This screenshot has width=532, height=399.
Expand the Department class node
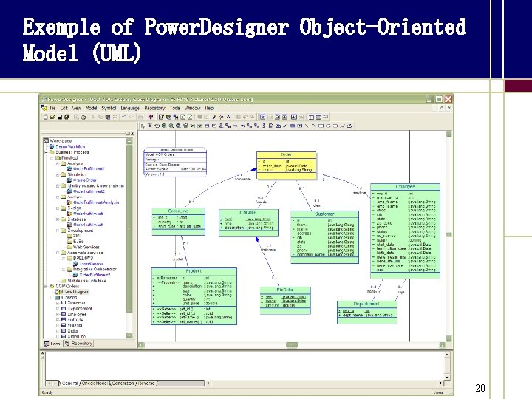(58, 308)
